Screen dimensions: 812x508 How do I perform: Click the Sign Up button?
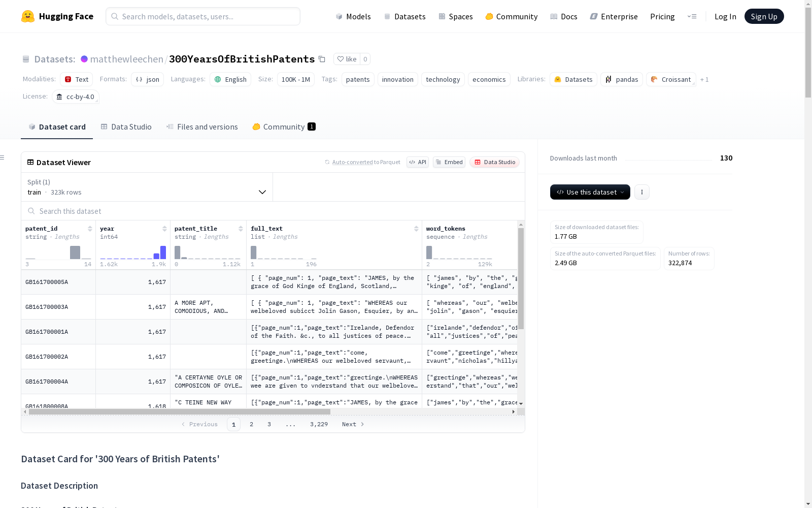(x=764, y=16)
